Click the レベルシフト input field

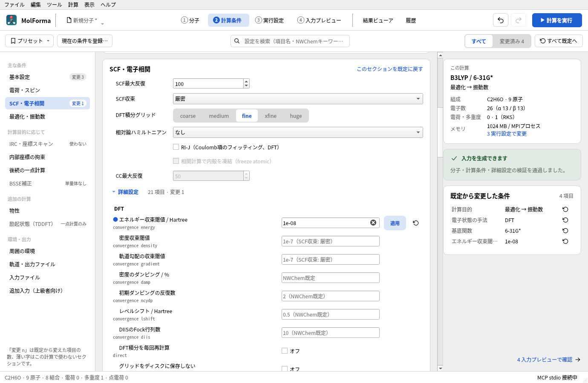tap(330, 314)
